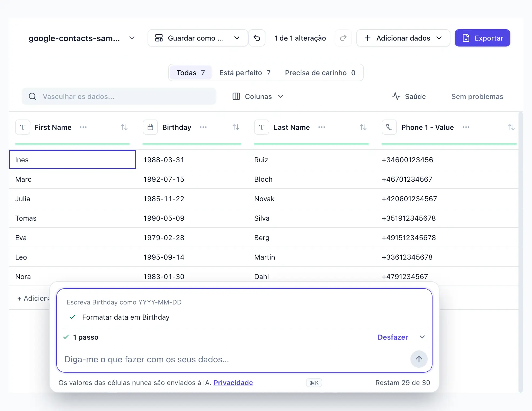Sort the First Name column
The image size is (532, 411).
[124, 127]
